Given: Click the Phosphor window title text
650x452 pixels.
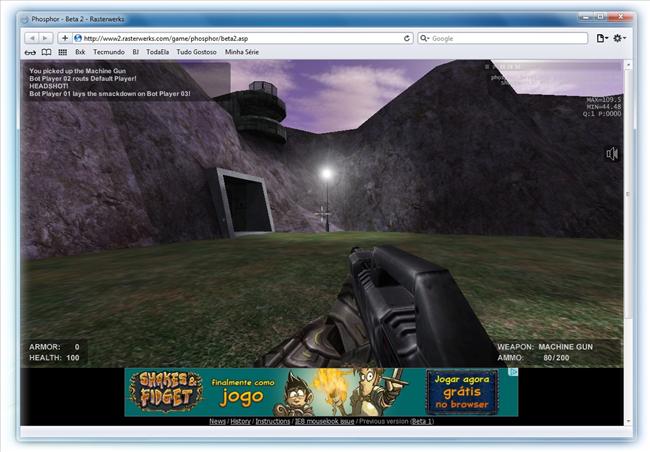Looking at the screenshot, I should [78, 19].
